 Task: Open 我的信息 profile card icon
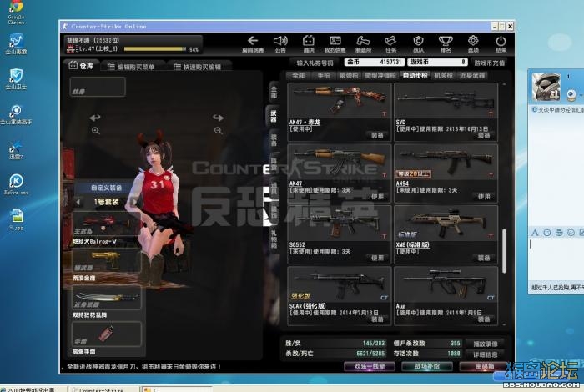(335, 43)
